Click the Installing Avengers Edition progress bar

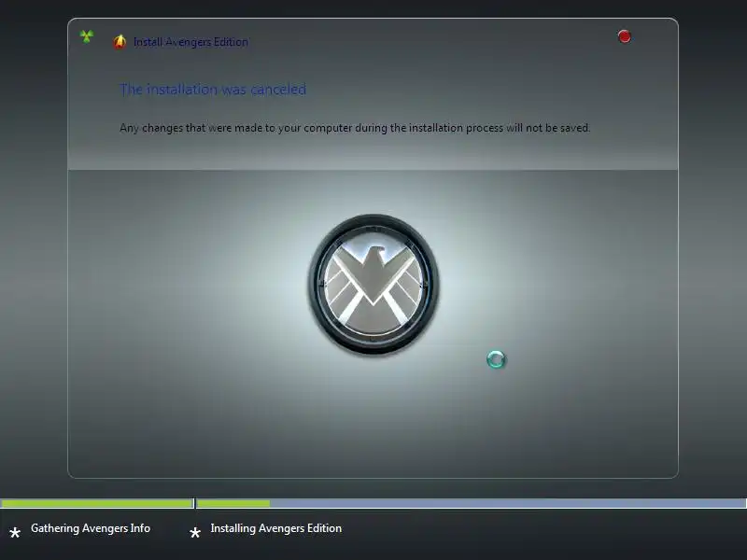tap(472, 503)
